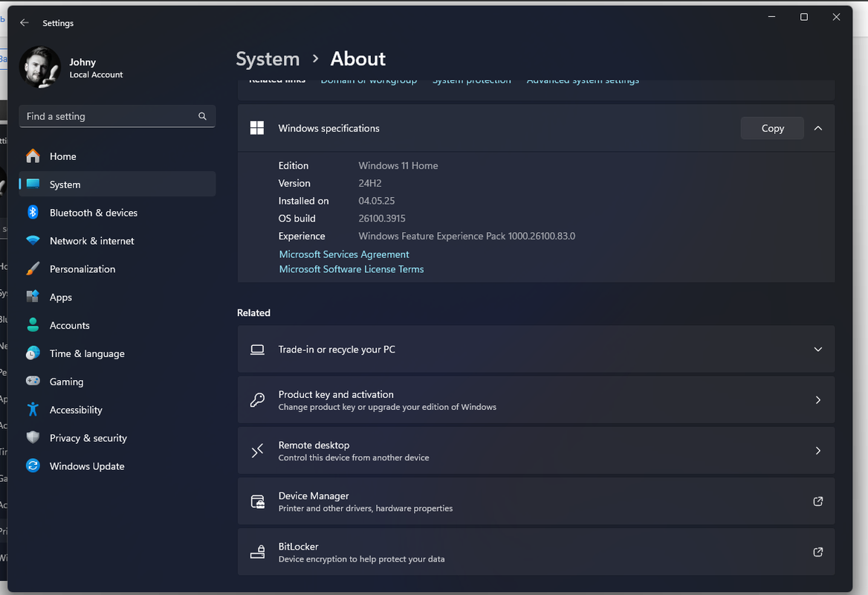Viewport: 868px width, 595px height.
Task: Click the Apps icon in sidebar
Action: 33,297
